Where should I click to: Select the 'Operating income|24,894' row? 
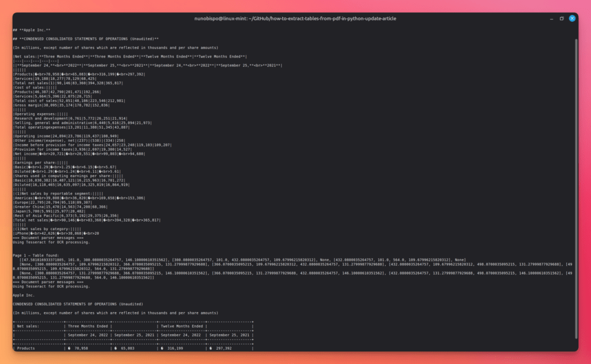[x=66, y=136]
